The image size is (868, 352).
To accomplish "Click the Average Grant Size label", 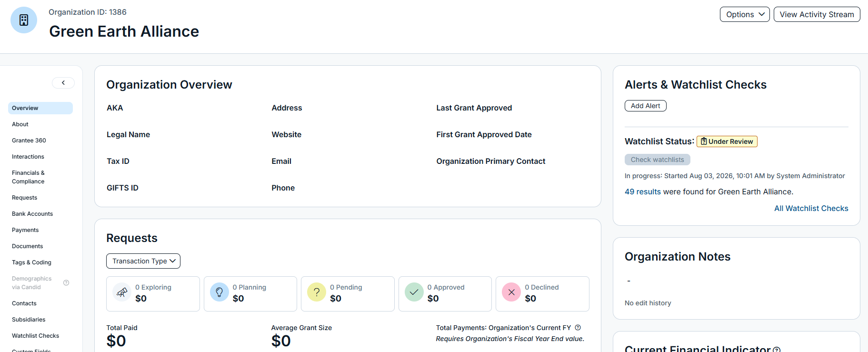I will point(301,328).
